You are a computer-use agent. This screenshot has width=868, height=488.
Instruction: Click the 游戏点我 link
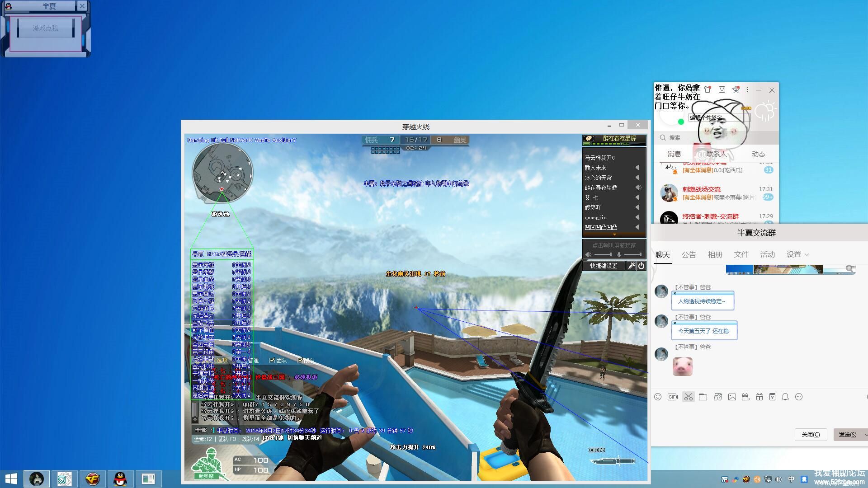point(45,28)
